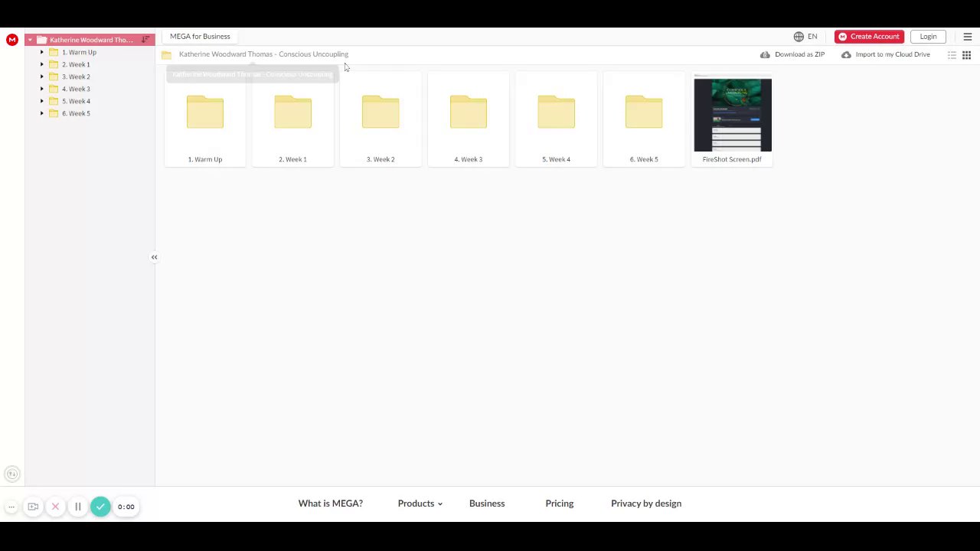Expand the 6. Week 5 tree node
This screenshot has width=980, height=551.
[42, 113]
